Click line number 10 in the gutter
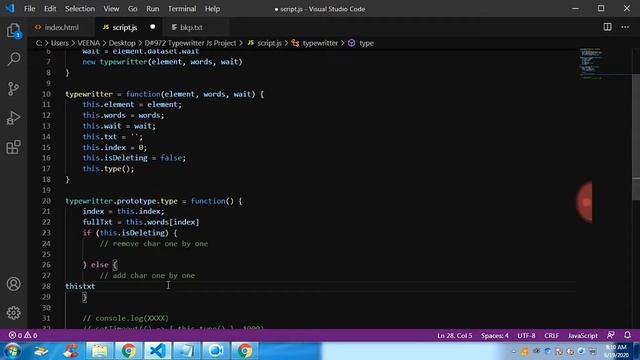 46,94
